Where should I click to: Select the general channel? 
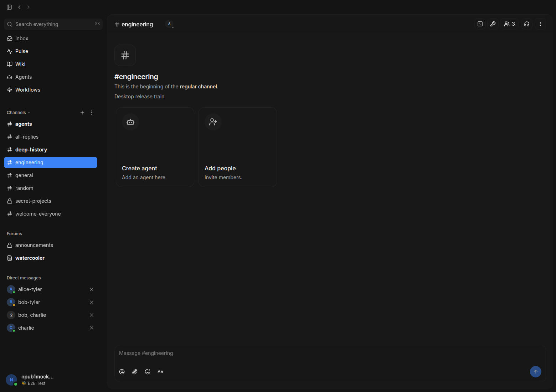[51, 175]
